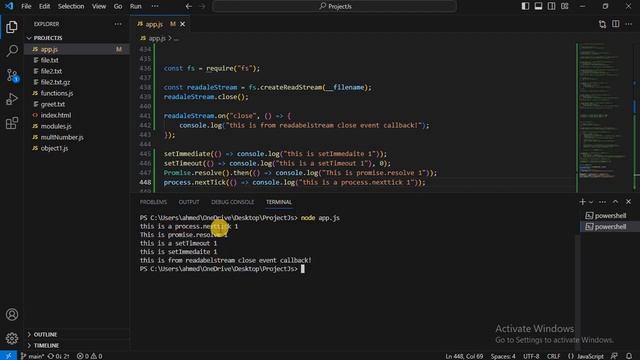The image size is (640, 360).
Task: Open changes compare icon in editor toolbar
Action: click(x=602, y=24)
